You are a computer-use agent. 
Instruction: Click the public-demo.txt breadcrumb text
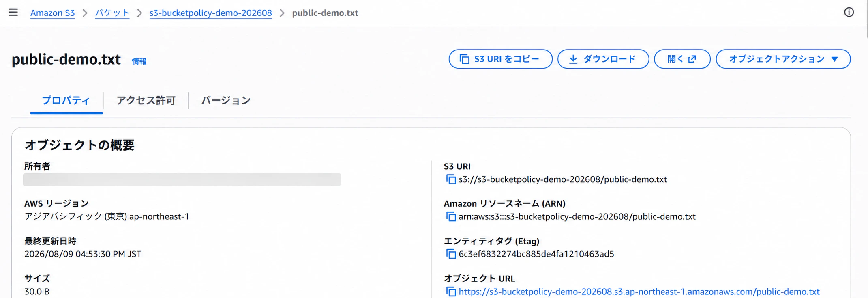pyautogui.click(x=325, y=13)
